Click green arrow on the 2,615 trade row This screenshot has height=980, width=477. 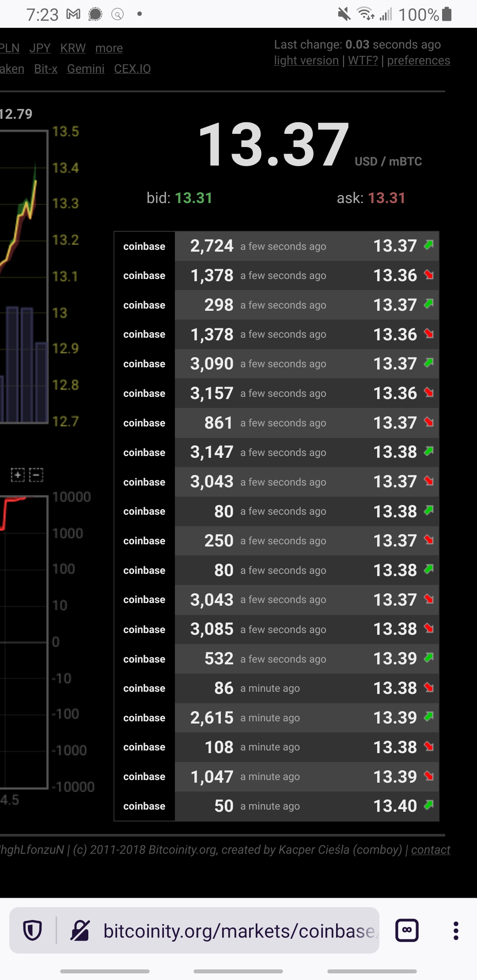point(428,716)
